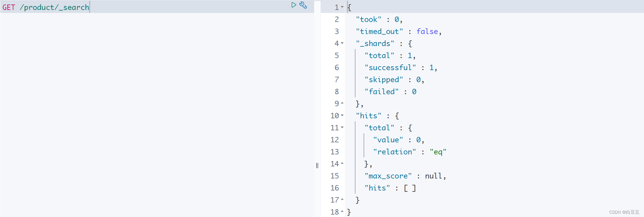Screen dimensions: 644x217
Task: Collapse the "total" block fold arrow on line 11
Action: pyautogui.click(x=342, y=127)
